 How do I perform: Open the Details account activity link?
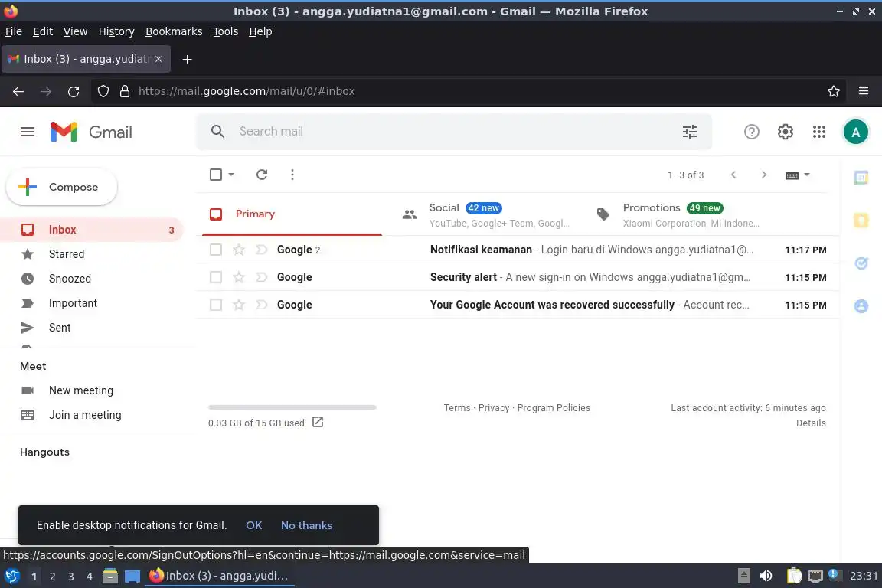pyautogui.click(x=811, y=423)
